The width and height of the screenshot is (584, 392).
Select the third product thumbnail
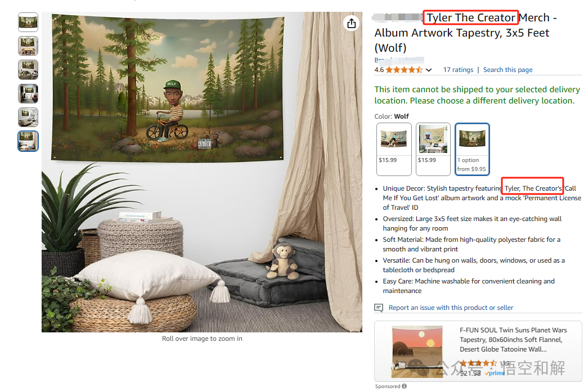click(28, 70)
